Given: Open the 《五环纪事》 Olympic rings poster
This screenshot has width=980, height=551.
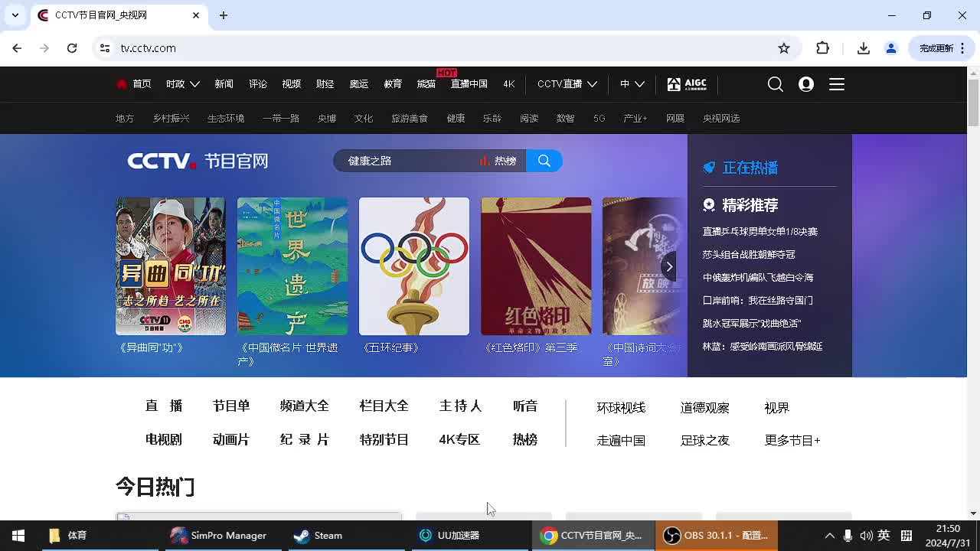Looking at the screenshot, I should [x=414, y=266].
